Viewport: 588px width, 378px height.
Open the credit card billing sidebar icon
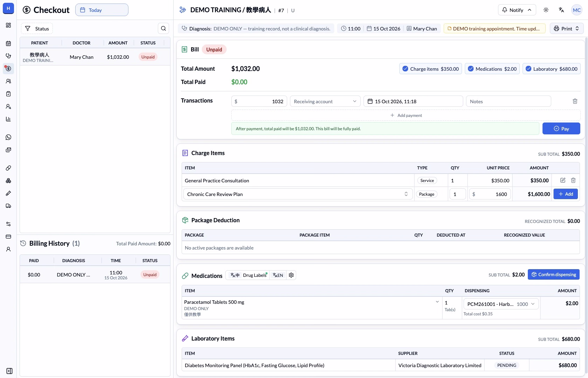coord(8,237)
